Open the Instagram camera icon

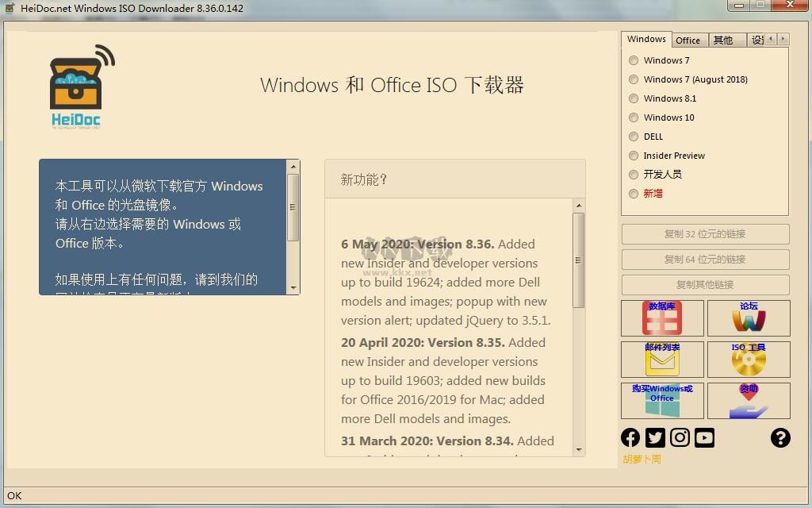[680, 438]
